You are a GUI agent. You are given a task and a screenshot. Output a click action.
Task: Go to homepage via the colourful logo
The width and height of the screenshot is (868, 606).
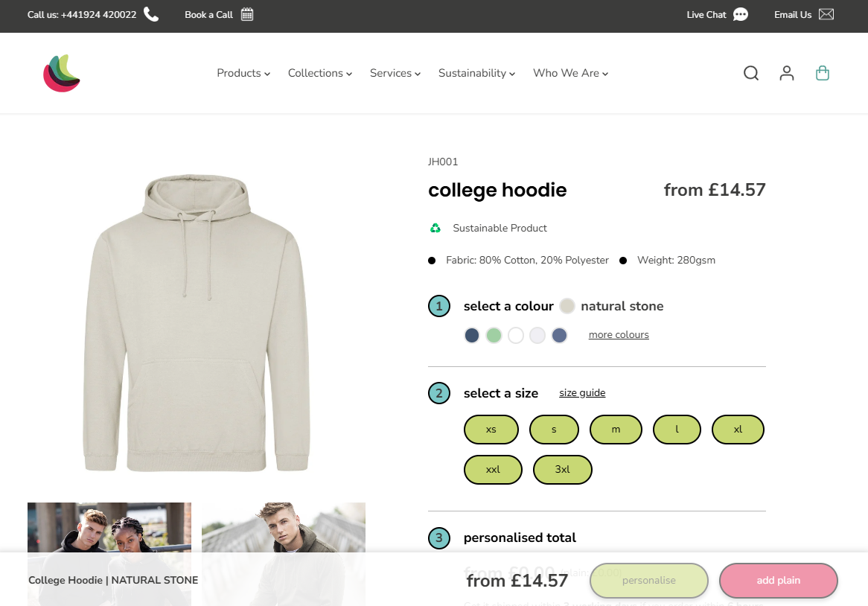62,73
